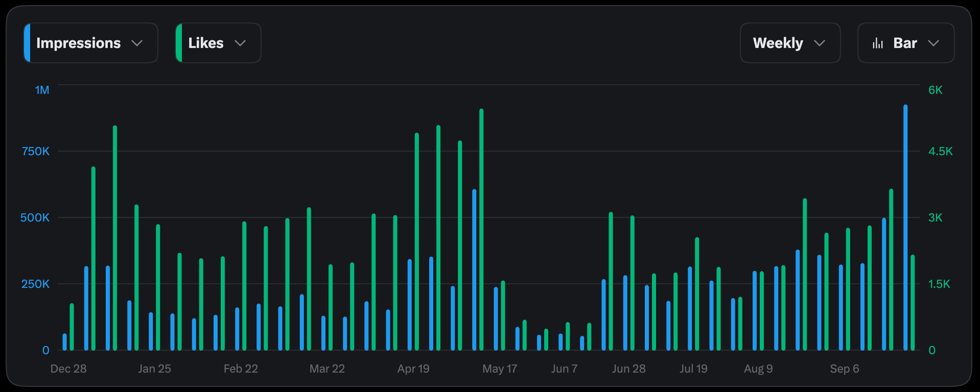Click the 'Aug 9' date label
Viewport: 980px width, 392px height.
pos(758,369)
